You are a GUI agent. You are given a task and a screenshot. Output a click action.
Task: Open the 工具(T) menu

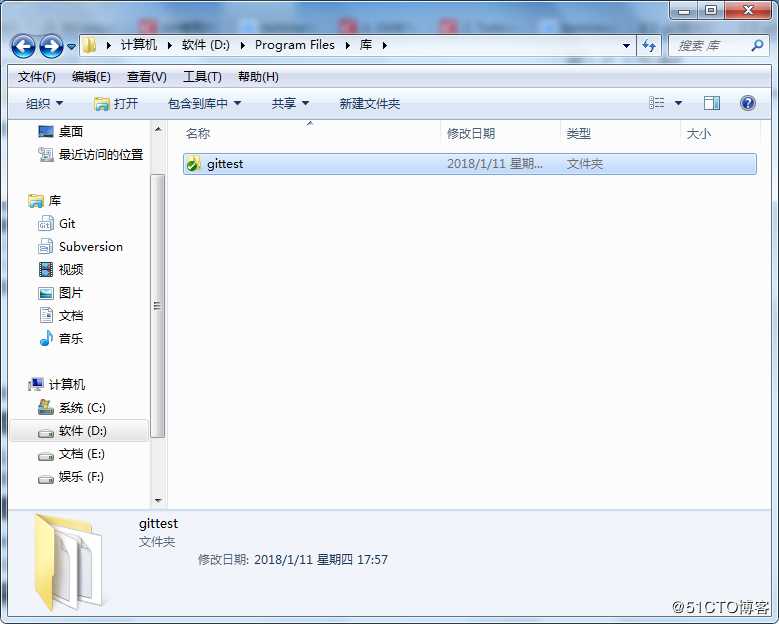point(202,77)
